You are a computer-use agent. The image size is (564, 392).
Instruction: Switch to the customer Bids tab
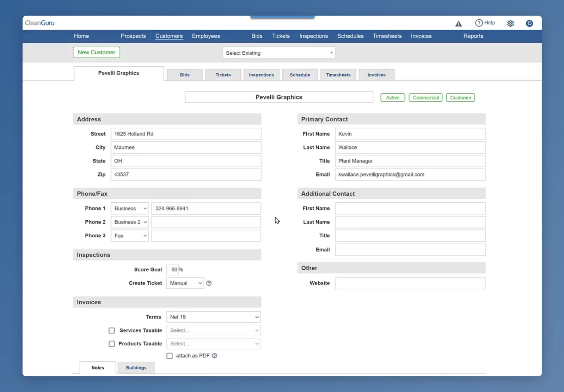point(185,75)
